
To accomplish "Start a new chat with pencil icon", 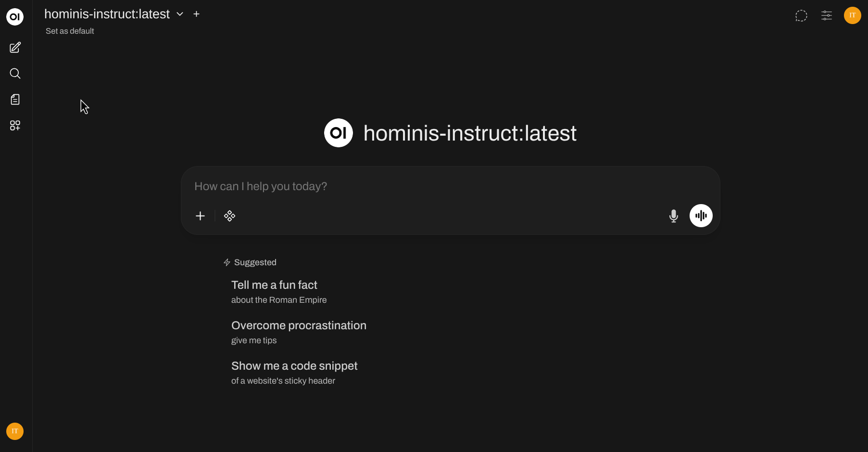I will (x=15, y=48).
